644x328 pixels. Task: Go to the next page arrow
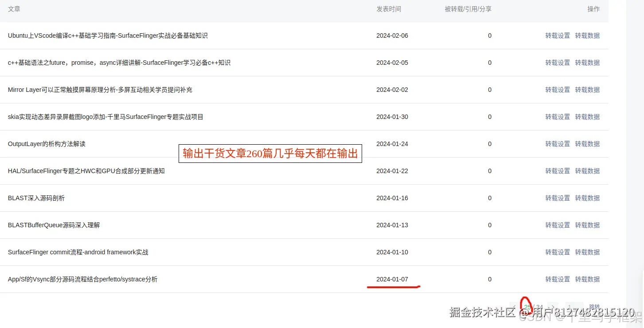click(554, 307)
